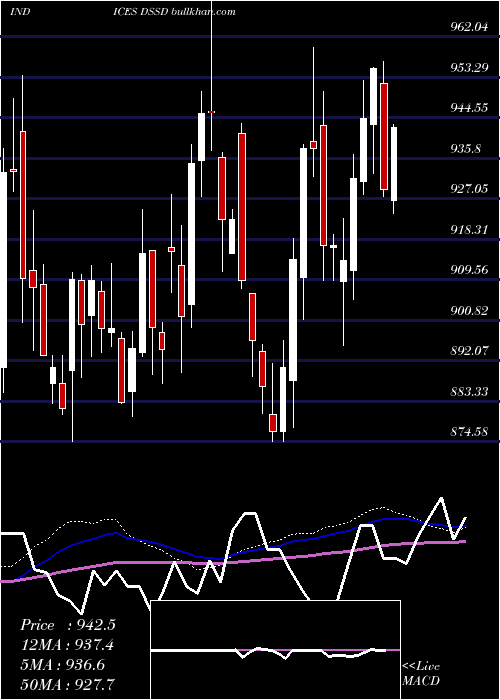Screen dimensions: 500x700
Task: Click the 909.56 price axis label
Action: [x=469, y=270]
